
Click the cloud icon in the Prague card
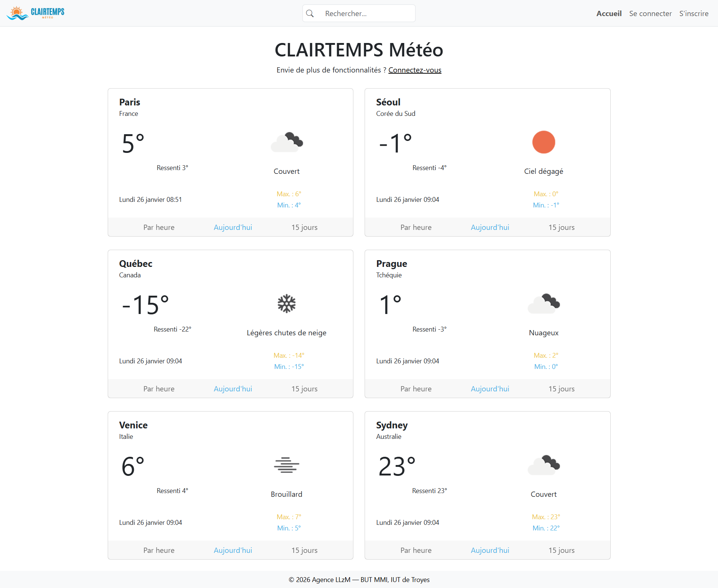click(x=543, y=304)
